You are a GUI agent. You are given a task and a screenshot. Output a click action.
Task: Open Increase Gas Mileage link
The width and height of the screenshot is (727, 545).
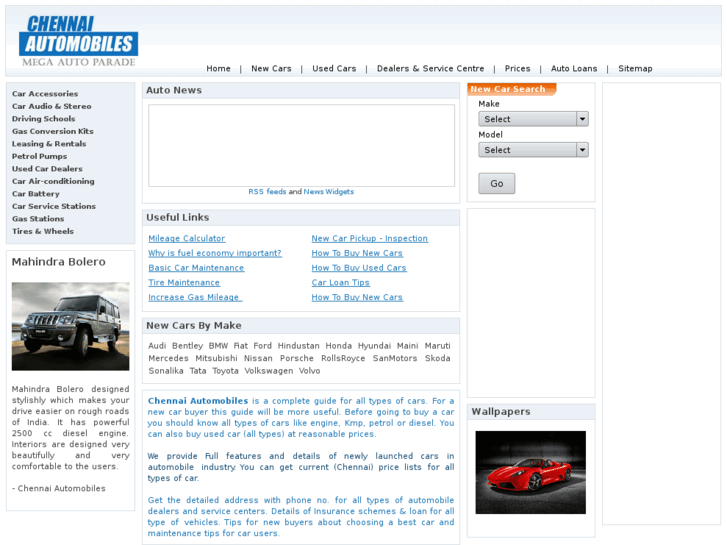(195, 298)
